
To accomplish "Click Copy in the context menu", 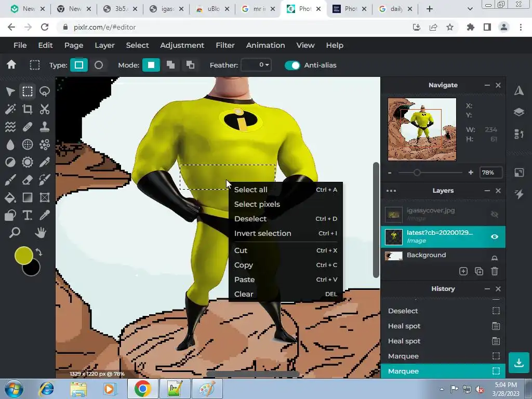I will 286,265.
